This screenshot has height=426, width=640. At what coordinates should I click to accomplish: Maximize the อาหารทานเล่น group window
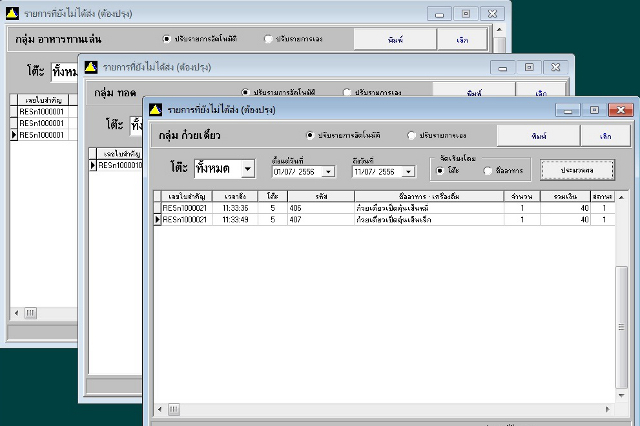pos(466,13)
